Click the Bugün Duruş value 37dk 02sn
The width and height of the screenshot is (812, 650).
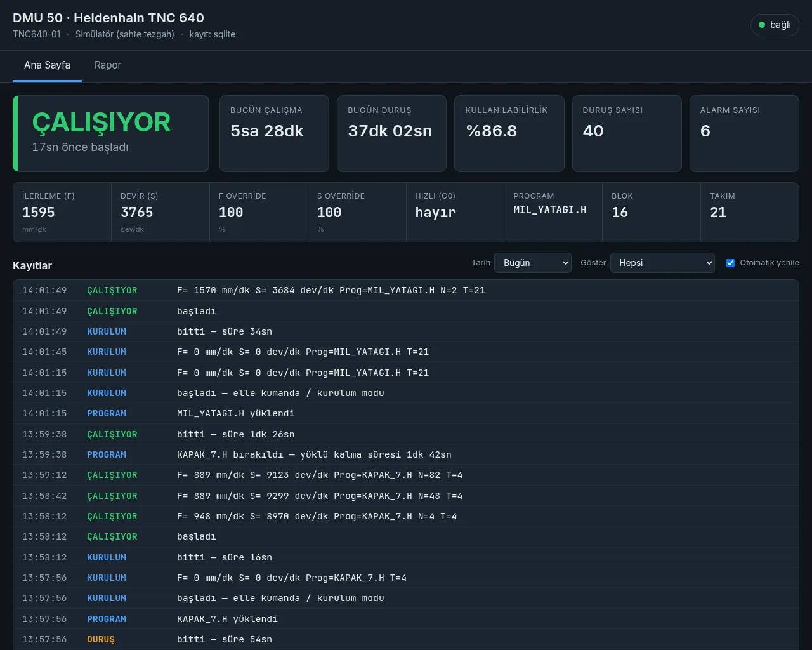click(390, 131)
